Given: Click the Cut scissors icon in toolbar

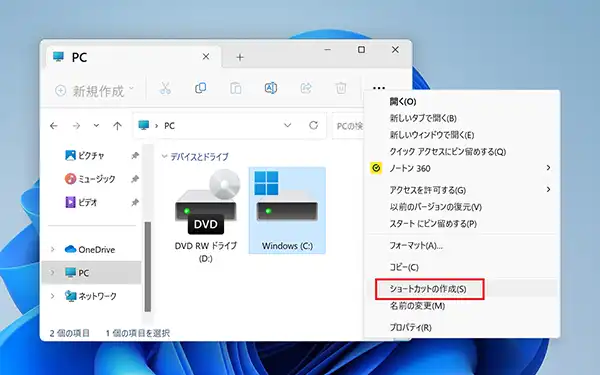Looking at the screenshot, I should point(165,88).
